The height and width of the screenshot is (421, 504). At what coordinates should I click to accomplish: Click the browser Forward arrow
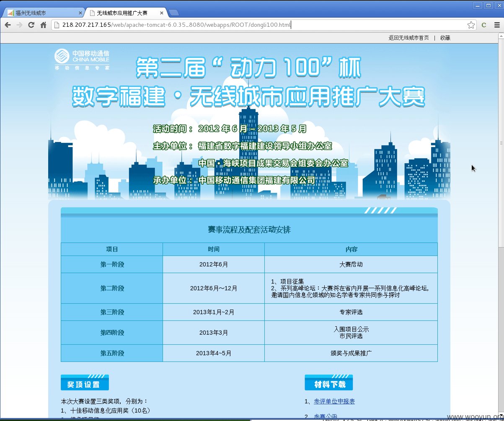coord(19,25)
